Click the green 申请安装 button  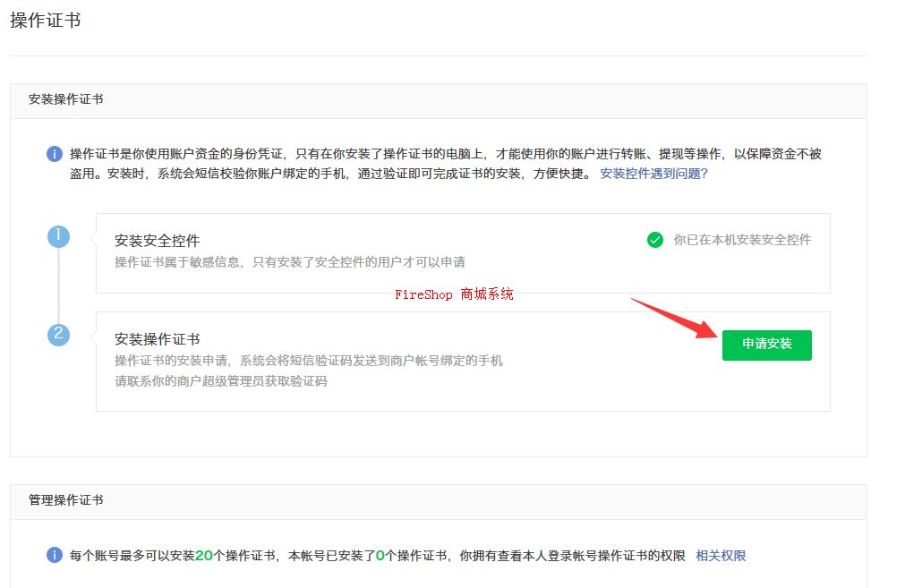(766, 345)
